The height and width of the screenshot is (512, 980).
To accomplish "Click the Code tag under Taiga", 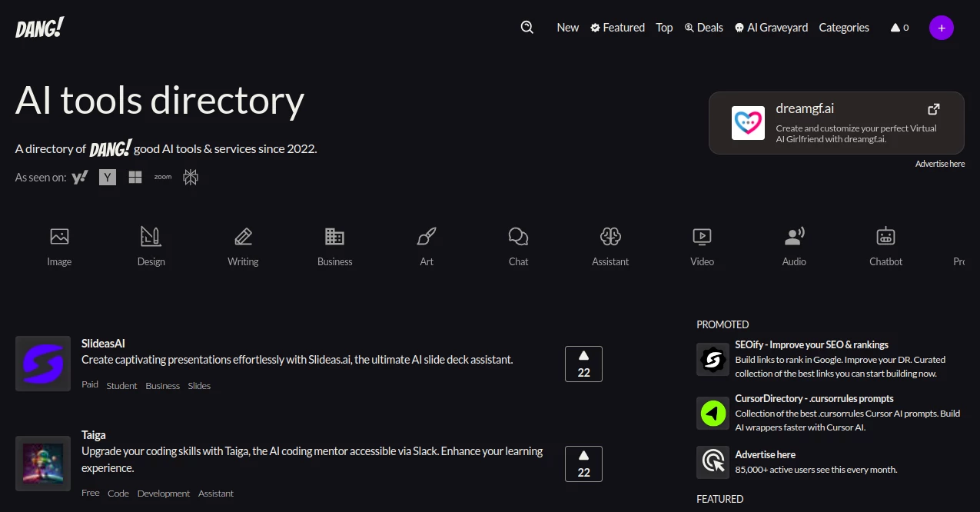I will (x=118, y=494).
